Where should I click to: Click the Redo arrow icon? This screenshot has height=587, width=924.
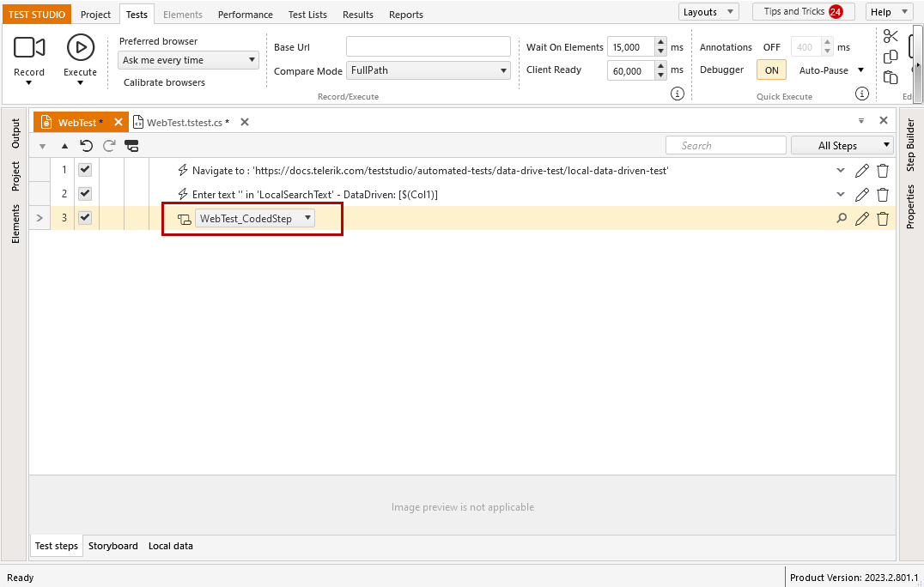click(x=109, y=146)
